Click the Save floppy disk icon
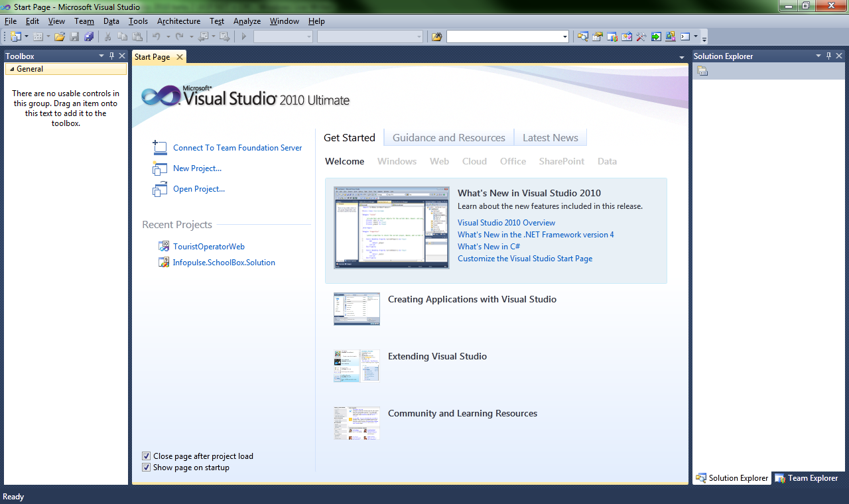Image resolution: width=849 pixels, height=504 pixels. coord(74,36)
